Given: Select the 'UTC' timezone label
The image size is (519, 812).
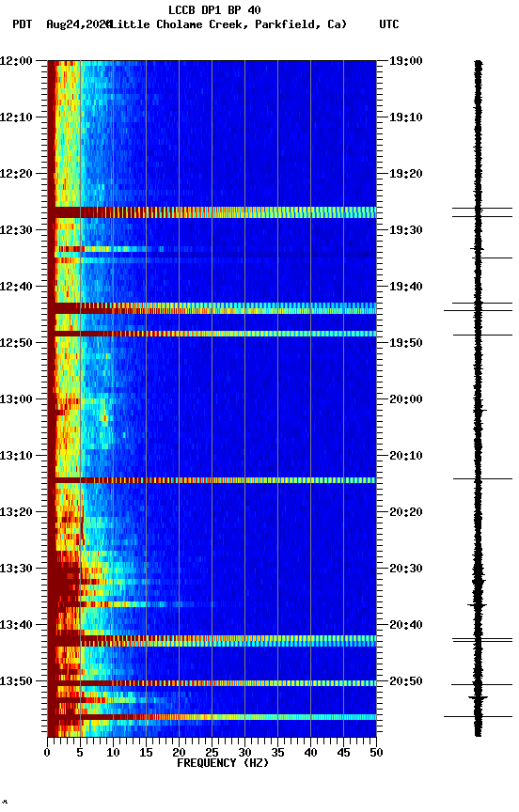Looking at the screenshot, I should point(389,24).
